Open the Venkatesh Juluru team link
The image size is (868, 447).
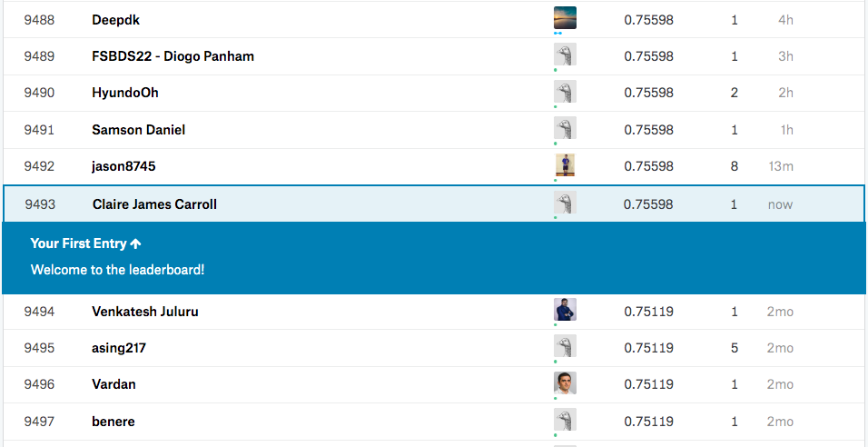[145, 312]
